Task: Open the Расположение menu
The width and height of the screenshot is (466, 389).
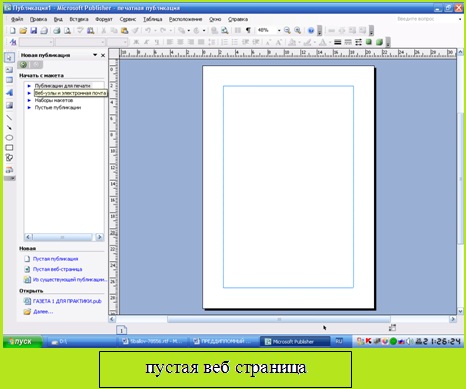Action: pyautogui.click(x=185, y=19)
